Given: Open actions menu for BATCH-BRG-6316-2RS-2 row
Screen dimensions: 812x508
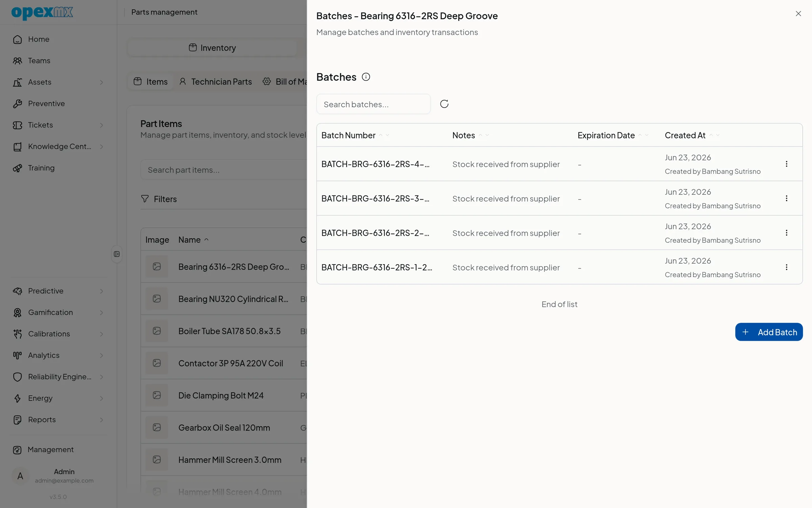Looking at the screenshot, I should 786,233.
